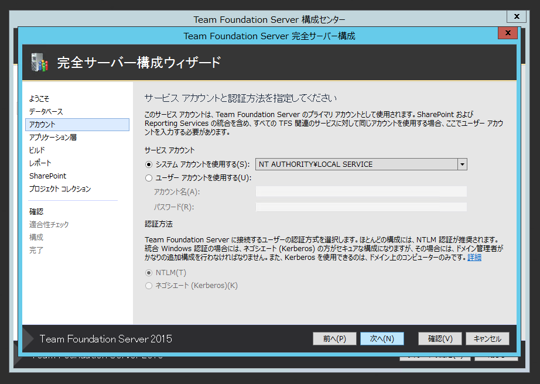The width and height of the screenshot is (540, 384).
Task: Go to the データベース wizard step
Action: (46, 112)
